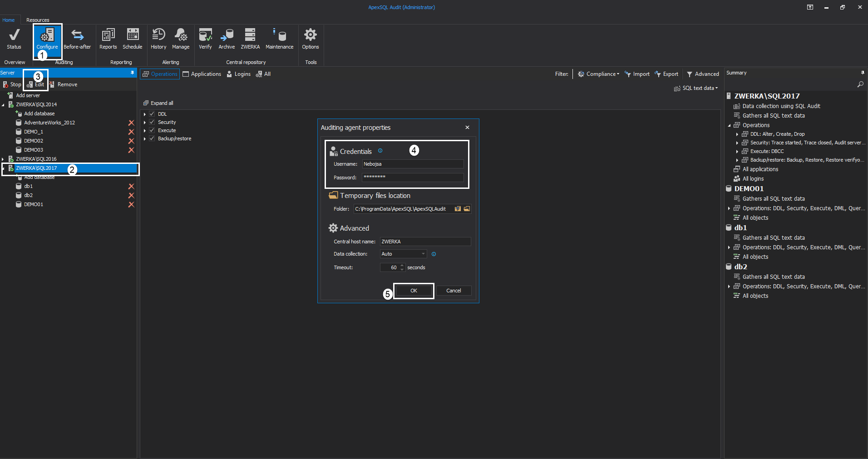Viewport: 868px width, 459px height.
Task: Expand the Security operations node
Action: pos(145,122)
